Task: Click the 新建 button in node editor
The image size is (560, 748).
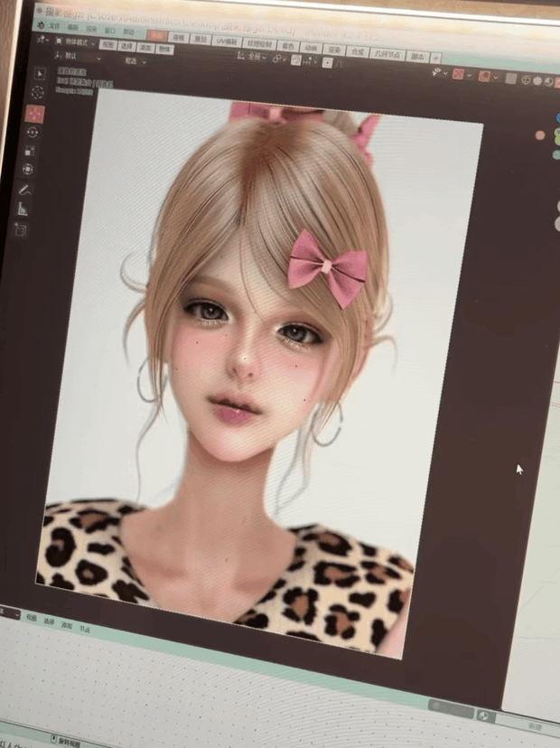Action: [x=536, y=726]
